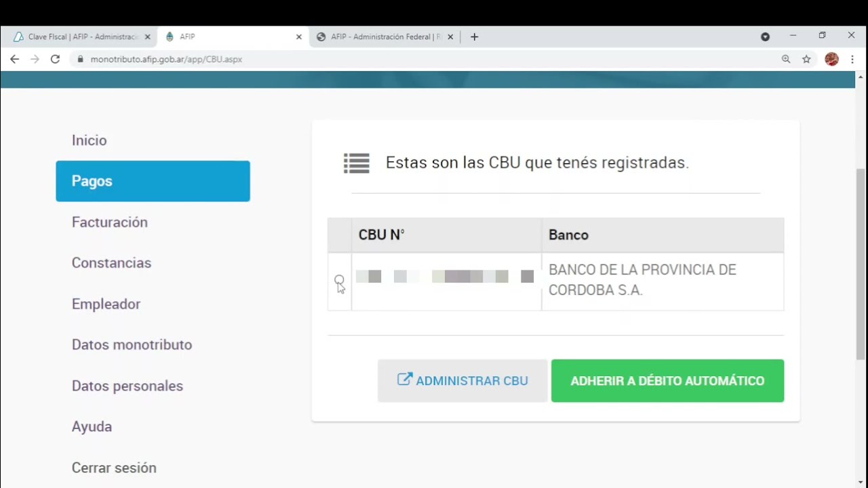Restore down the browser window
868x488 pixels.
coord(822,35)
